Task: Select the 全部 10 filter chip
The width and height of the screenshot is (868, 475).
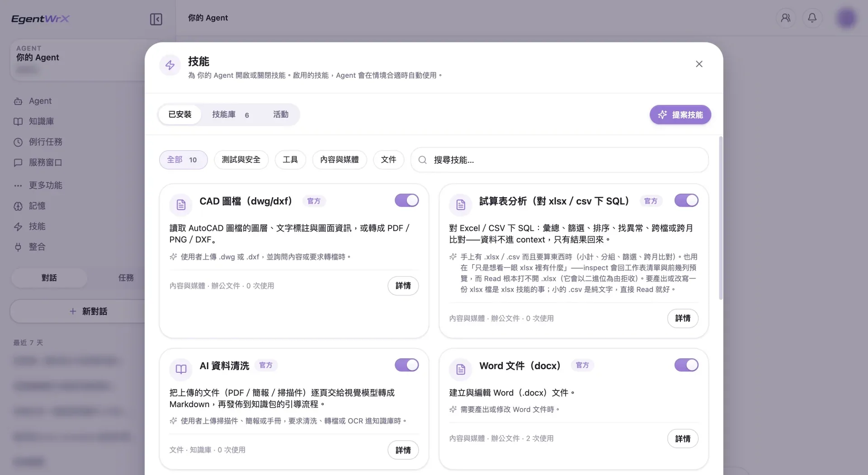Action: click(183, 160)
